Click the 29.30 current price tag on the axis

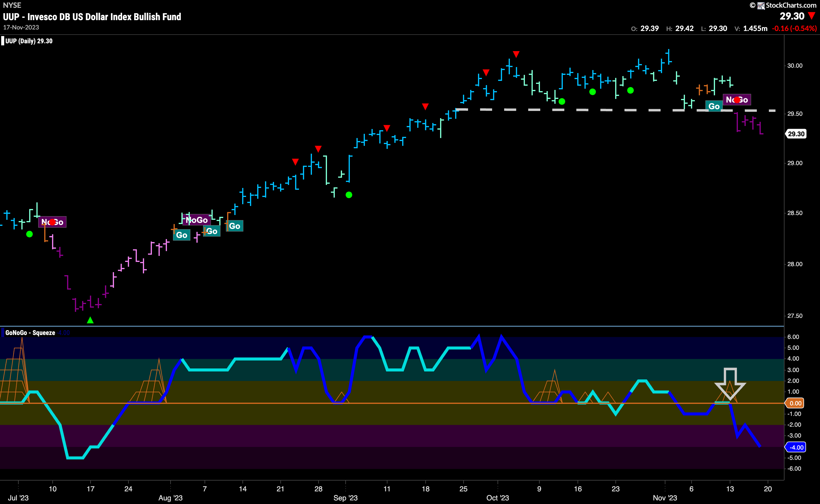point(796,134)
